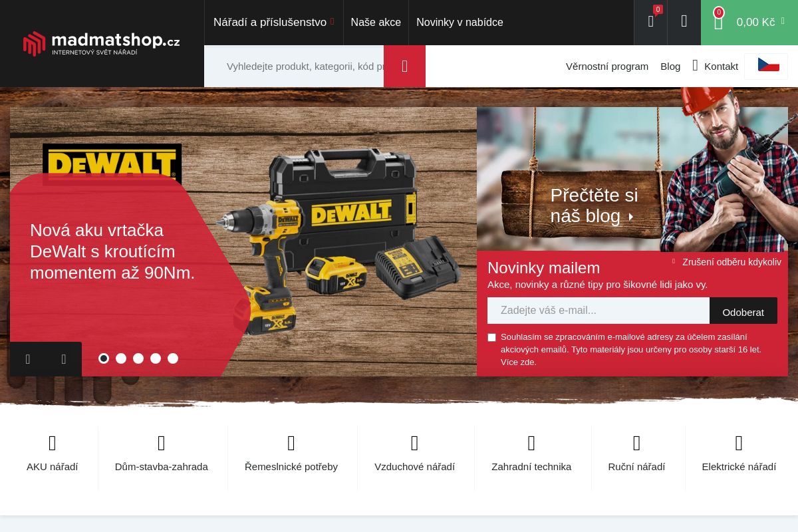Click the Elektrické nářadí category icon
Viewport: 798px width, 532px height.
pos(739,443)
